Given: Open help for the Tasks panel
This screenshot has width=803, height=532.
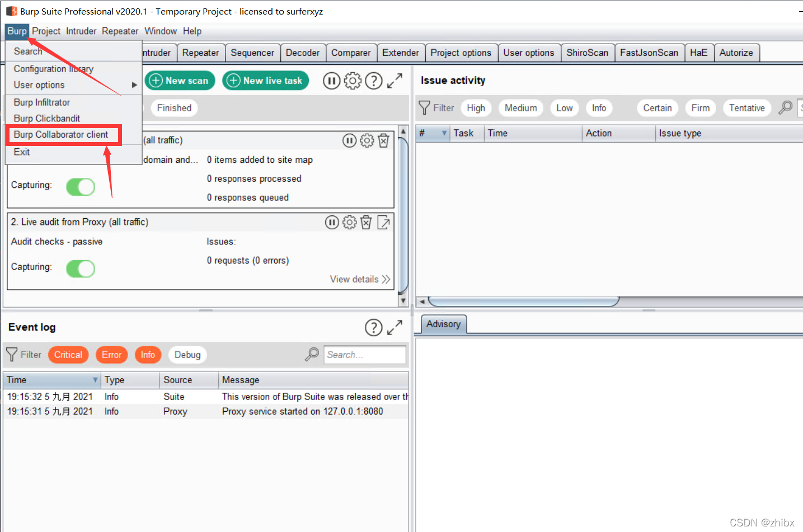Looking at the screenshot, I should click(x=374, y=81).
